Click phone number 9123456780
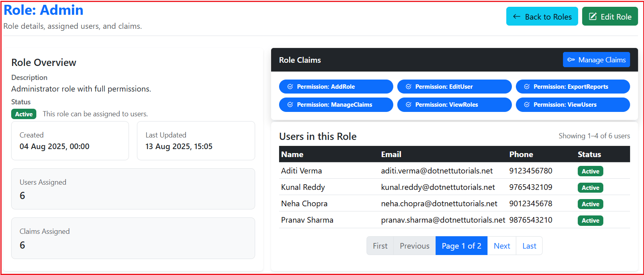The width and height of the screenshot is (644, 275). [531, 171]
